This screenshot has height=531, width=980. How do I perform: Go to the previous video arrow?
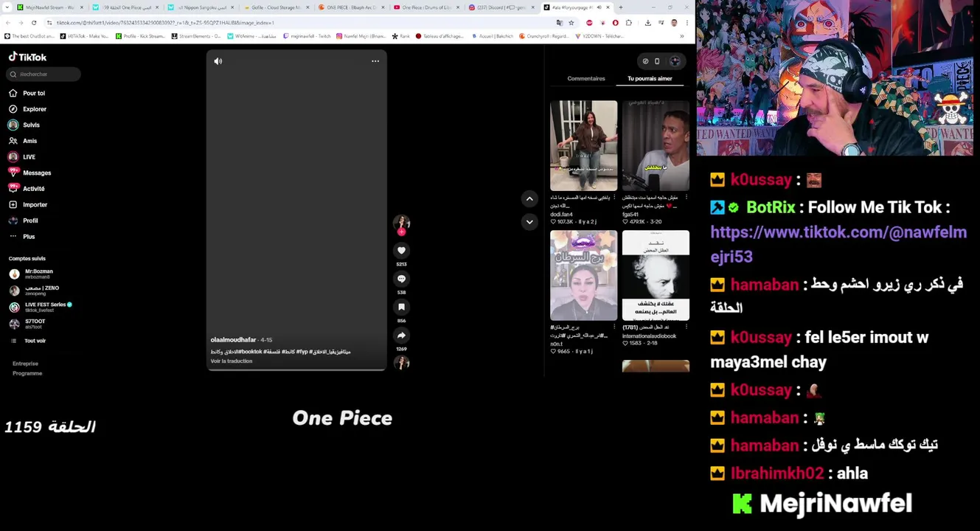pos(529,198)
